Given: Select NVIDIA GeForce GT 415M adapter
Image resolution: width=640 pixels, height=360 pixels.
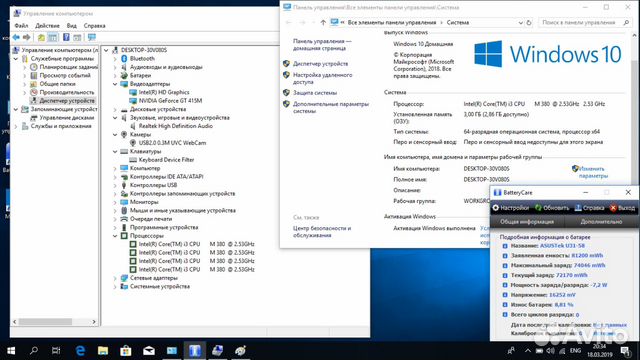Looking at the screenshot, I should click(x=170, y=101).
